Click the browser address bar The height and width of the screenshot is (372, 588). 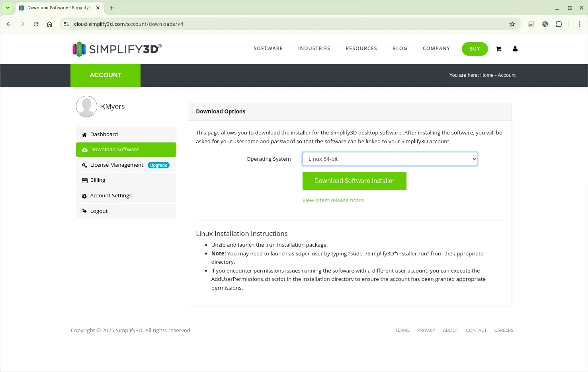pyautogui.click(x=279, y=24)
